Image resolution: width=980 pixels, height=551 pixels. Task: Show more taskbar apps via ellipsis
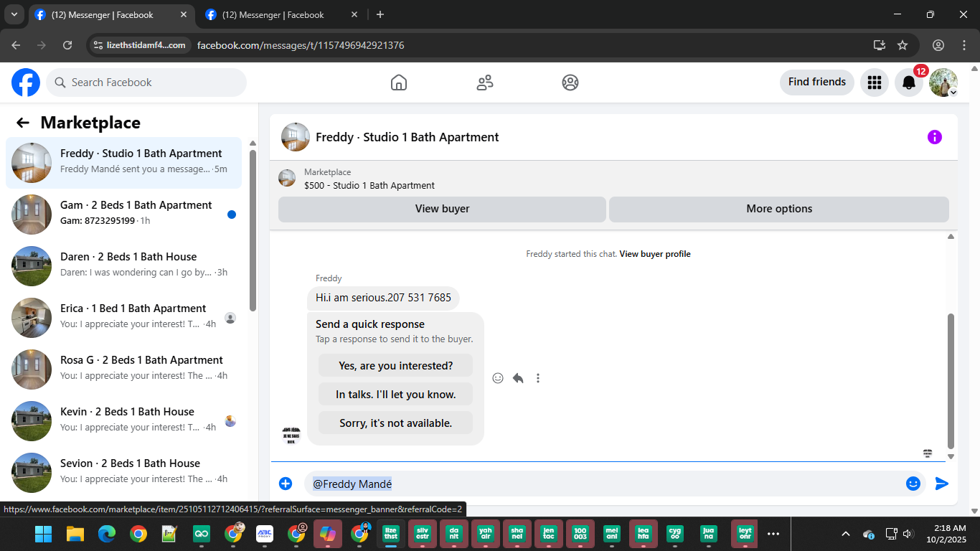pos(773,534)
